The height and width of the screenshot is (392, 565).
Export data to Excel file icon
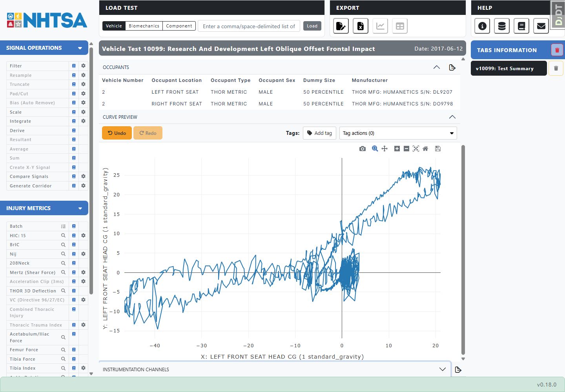click(x=361, y=26)
